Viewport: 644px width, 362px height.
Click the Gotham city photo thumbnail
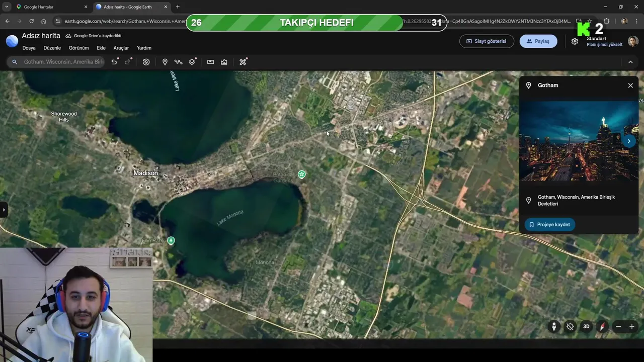(579, 141)
